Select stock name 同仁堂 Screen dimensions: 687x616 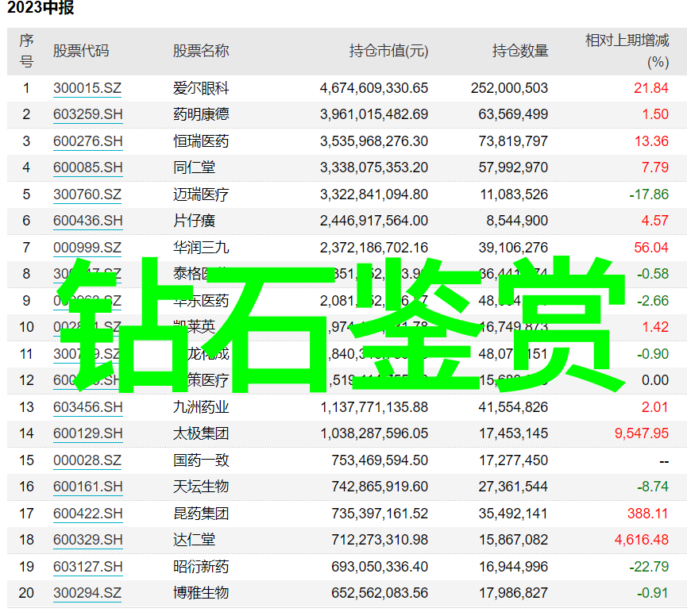pos(194,168)
